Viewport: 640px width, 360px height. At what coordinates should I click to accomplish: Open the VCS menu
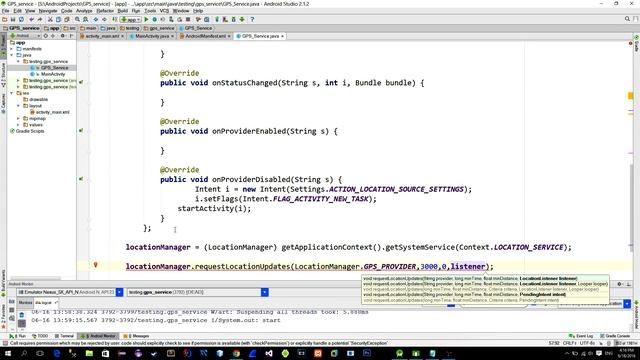pos(164,11)
